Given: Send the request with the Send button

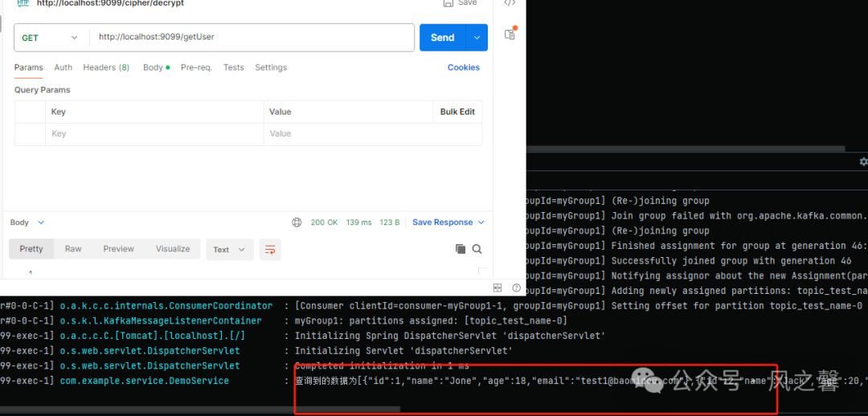Looking at the screenshot, I should pyautogui.click(x=443, y=38).
